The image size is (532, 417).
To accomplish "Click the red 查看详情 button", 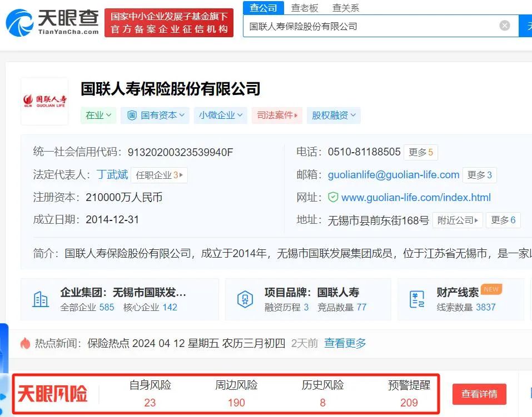I will (x=479, y=394).
